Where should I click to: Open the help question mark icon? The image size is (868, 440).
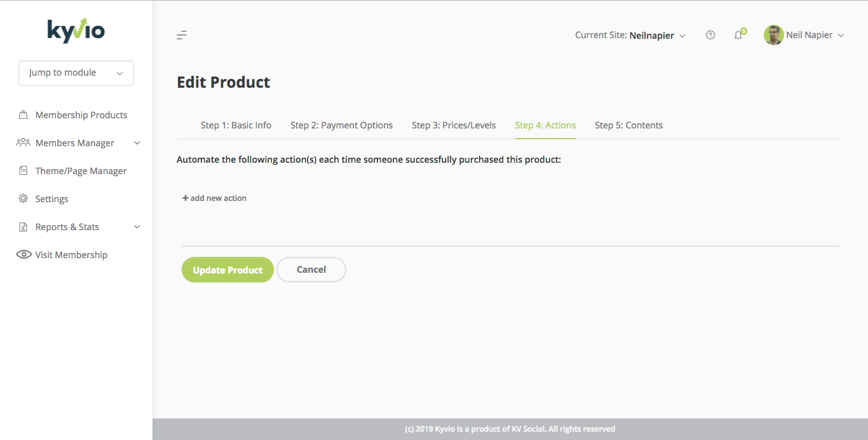point(710,35)
